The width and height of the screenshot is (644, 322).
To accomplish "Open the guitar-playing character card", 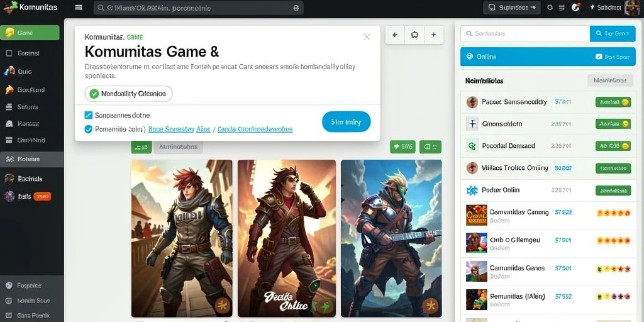I will coord(391,238).
